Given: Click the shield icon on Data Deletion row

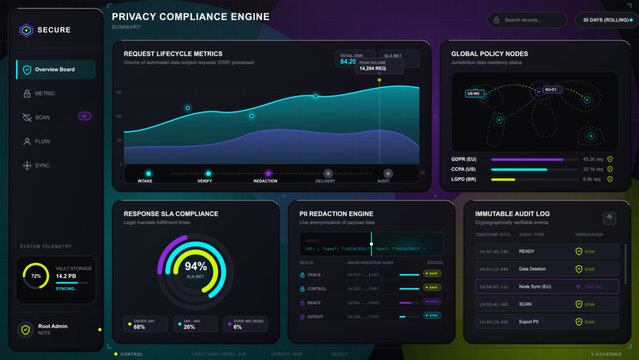Looking at the screenshot, I should (579, 269).
